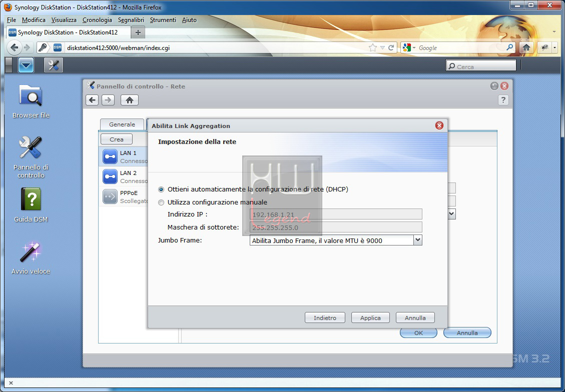
Task: Close the Abilita Link Aggregation dialog
Action: (x=439, y=125)
